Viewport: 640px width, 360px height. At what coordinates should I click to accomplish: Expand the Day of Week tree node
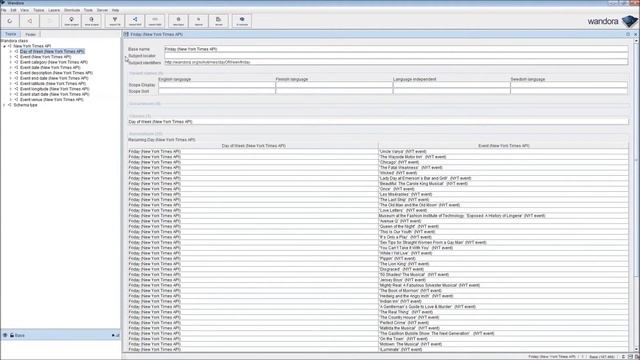tap(11, 51)
